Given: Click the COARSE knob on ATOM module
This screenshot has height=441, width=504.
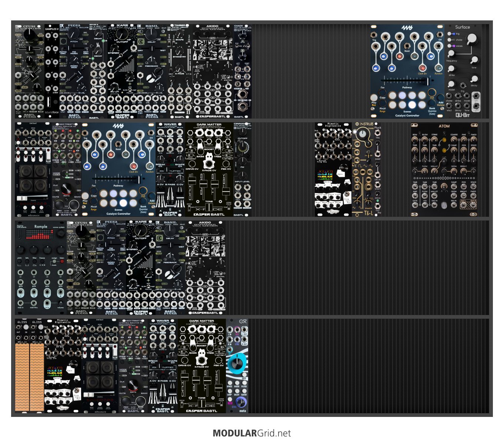Looking at the screenshot, I should [x=454, y=140].
